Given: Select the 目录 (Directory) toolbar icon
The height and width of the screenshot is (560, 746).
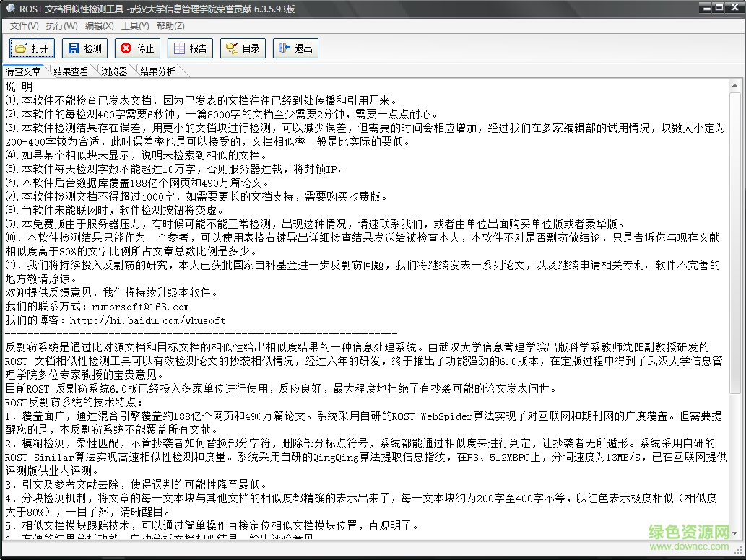Looking at the screenshot, I should click(242, 48).
